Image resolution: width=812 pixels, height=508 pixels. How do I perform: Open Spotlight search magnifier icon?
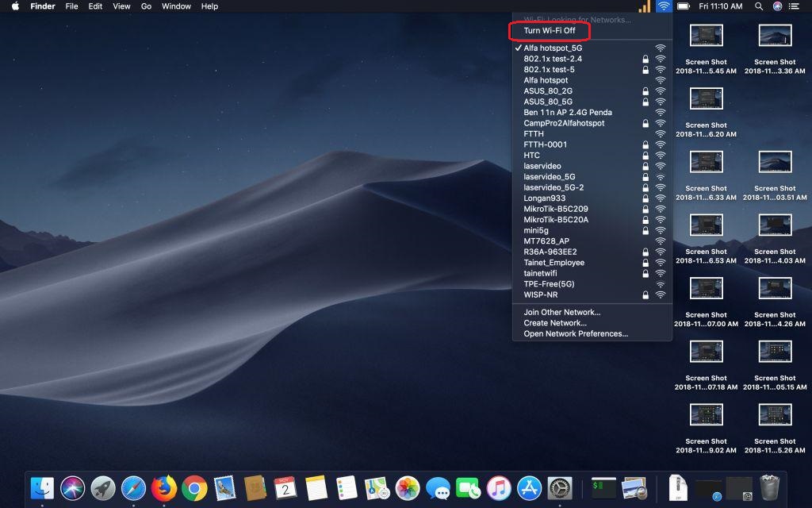(759, 6)
